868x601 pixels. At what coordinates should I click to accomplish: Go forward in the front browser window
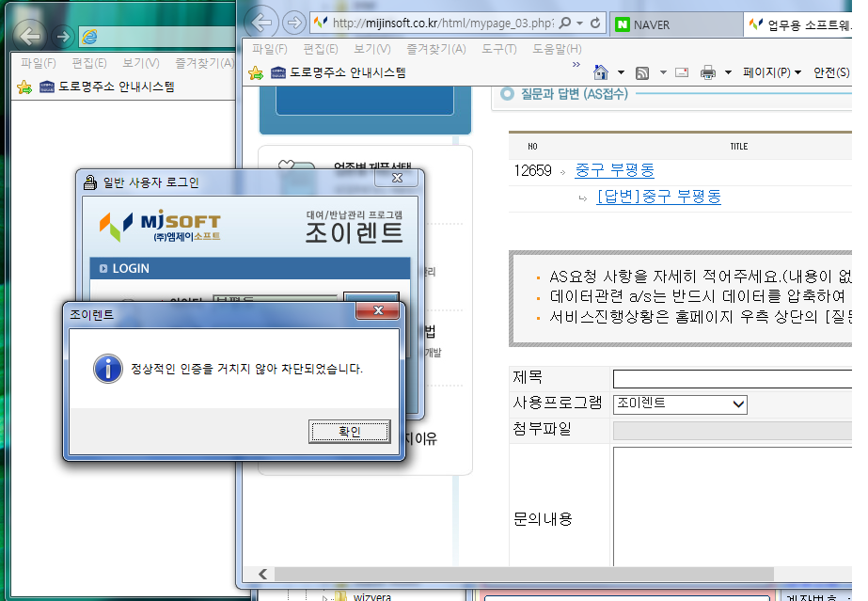point(294,23)
